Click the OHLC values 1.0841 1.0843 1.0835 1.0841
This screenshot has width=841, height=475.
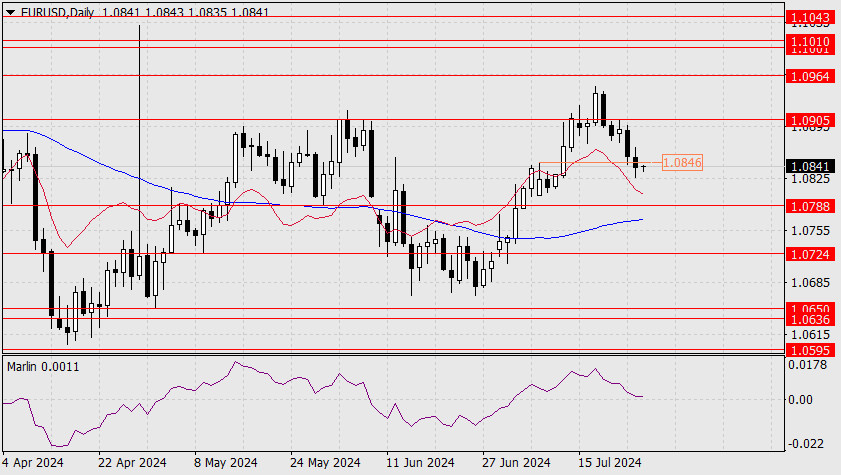(x=186, y=12)
